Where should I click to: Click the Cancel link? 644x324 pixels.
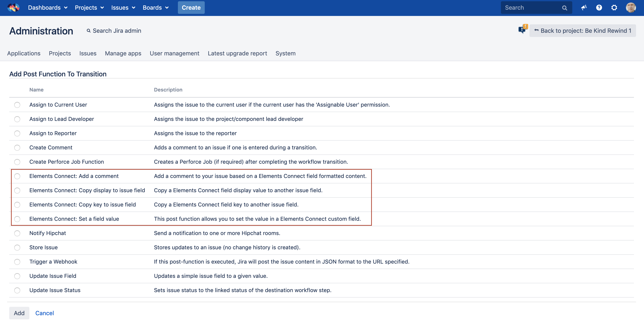point(44,313)
